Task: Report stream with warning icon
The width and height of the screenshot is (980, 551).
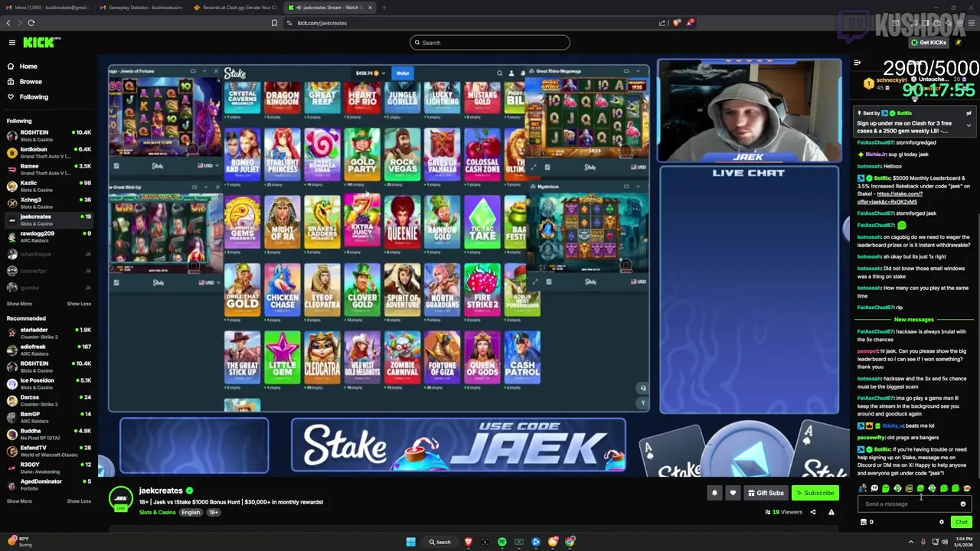Action: click(831, 513)
